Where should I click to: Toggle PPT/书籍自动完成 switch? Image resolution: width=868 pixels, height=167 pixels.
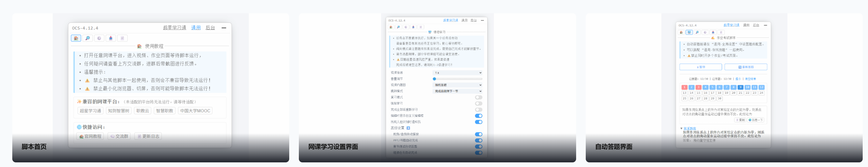click(479, 140)
